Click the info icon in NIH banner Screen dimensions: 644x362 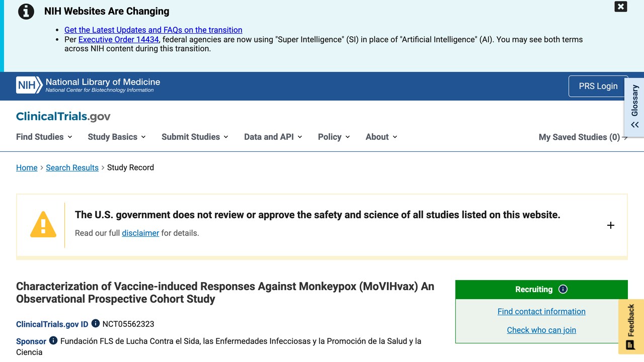[x=26, y=12]
